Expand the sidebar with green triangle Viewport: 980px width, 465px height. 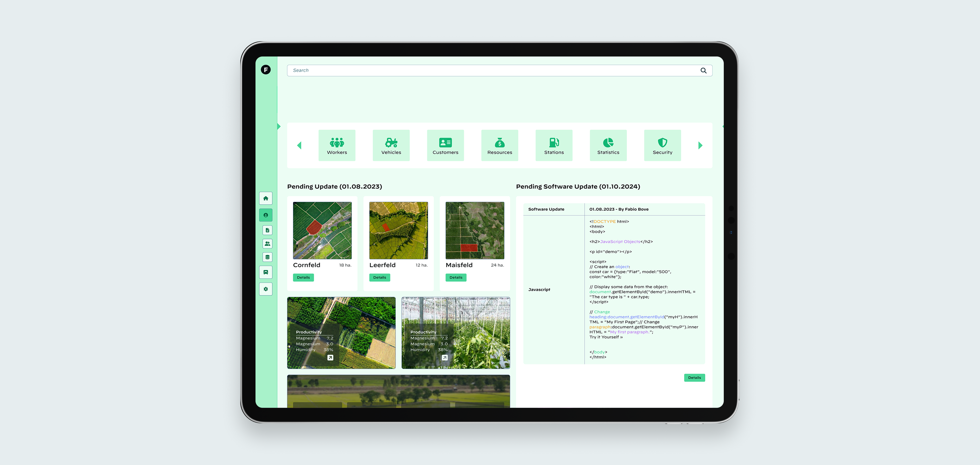coord(279,127)
